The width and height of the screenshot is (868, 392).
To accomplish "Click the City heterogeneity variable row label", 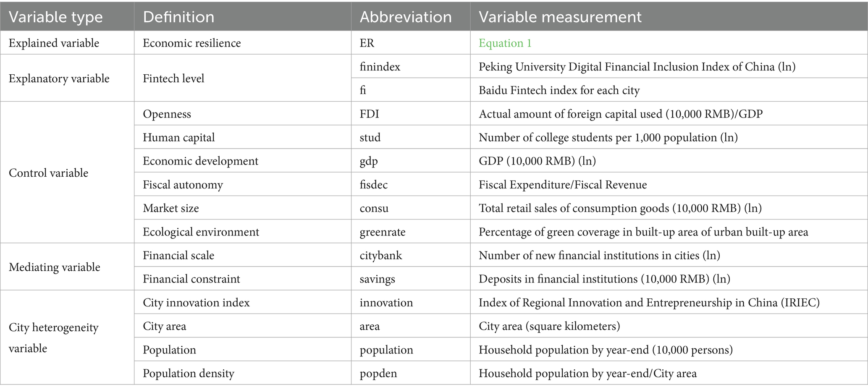I will point(53,337).
